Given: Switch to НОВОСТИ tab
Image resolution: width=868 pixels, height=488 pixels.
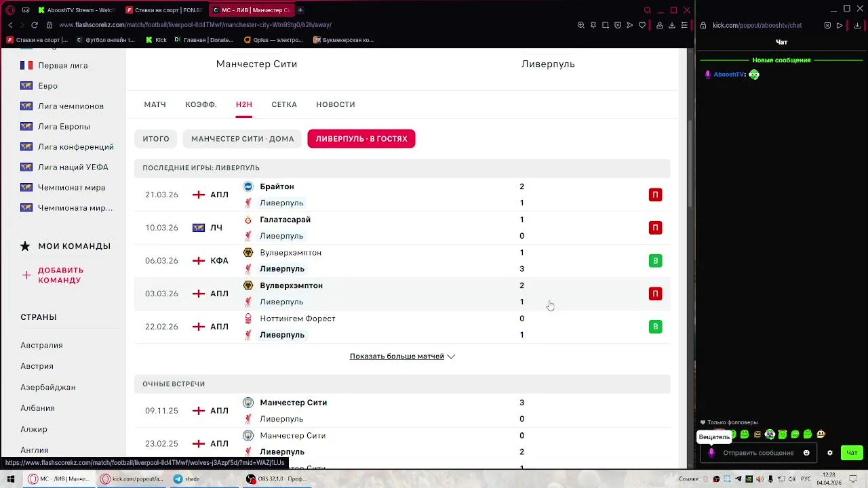Looking at the screenshot, I should [x=336, y=104].
